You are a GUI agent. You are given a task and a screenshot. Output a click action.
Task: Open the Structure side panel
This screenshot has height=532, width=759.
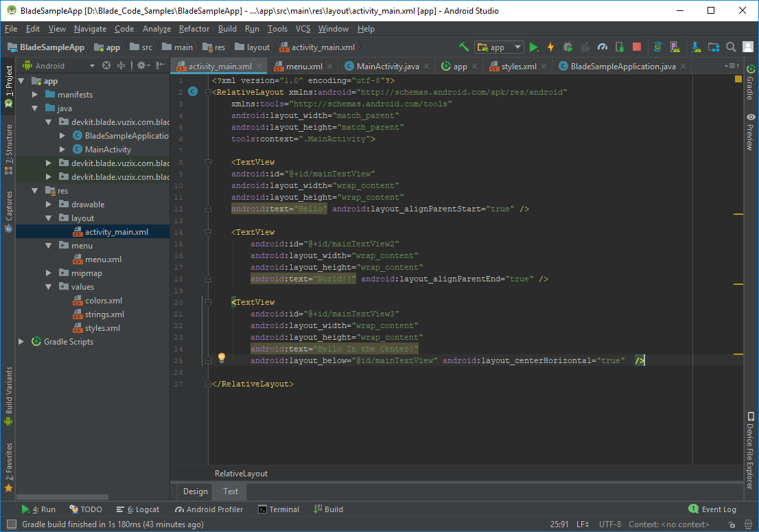pyautogui.click(x=8, y=150)
